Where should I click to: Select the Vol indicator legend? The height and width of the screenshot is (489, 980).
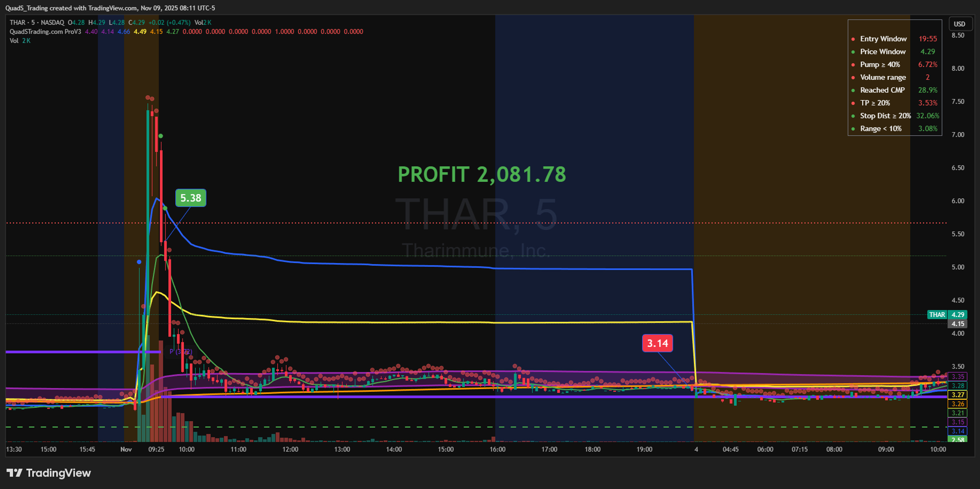coord(14,41)
